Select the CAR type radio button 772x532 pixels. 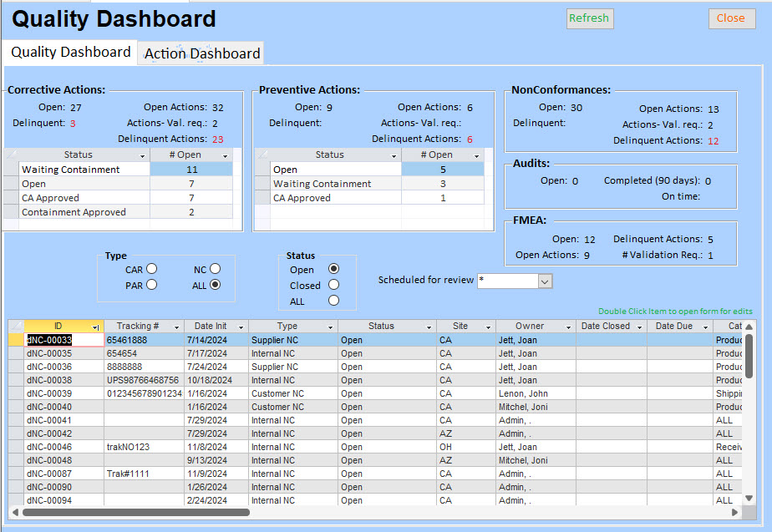(151, 269)
